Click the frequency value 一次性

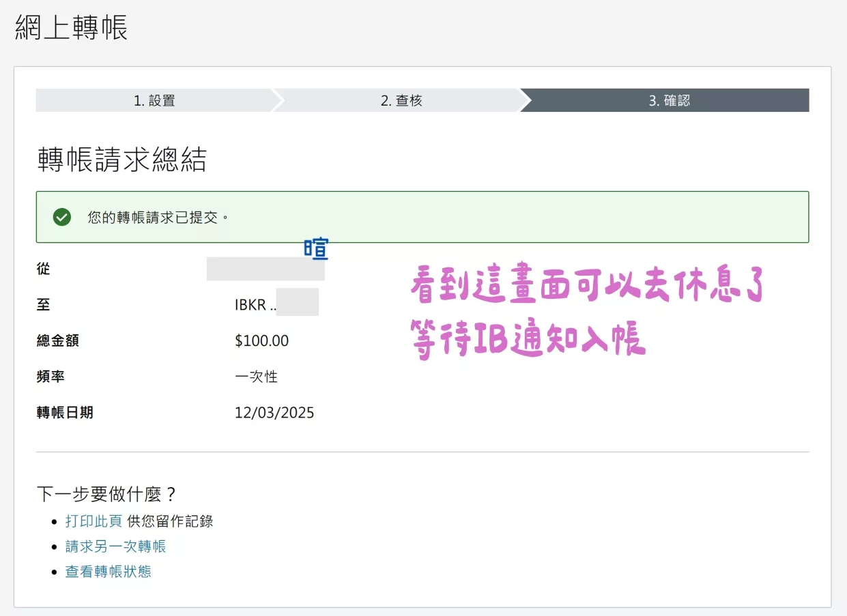255,376
